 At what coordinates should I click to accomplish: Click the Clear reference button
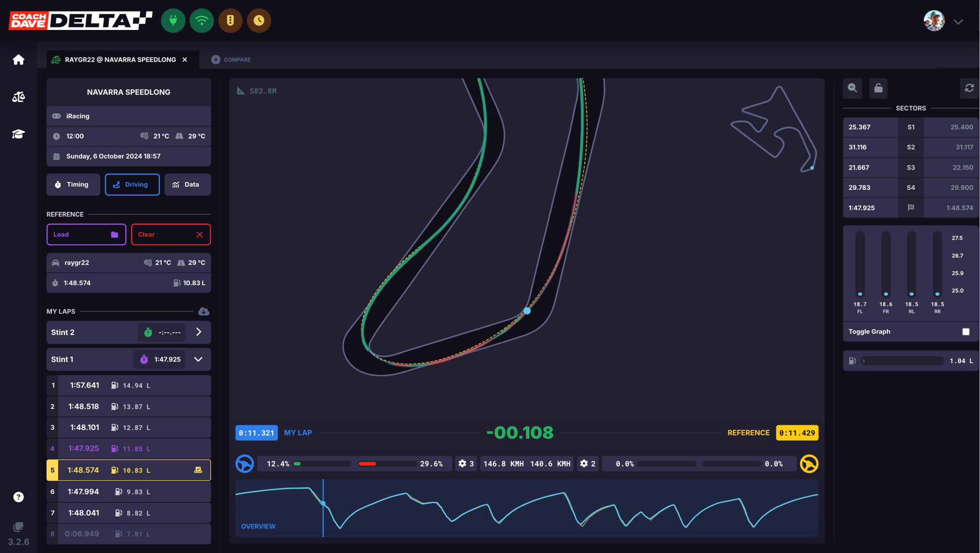click(170, 235)
